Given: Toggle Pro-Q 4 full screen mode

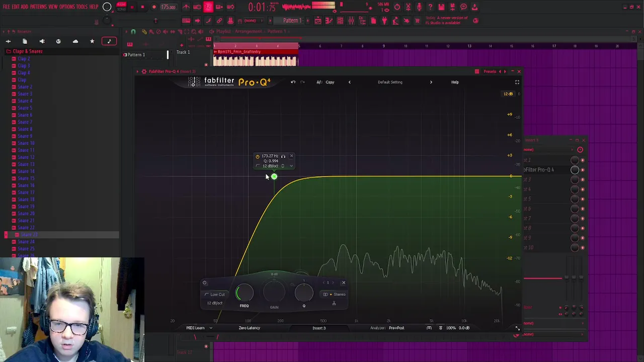Looking at the screenshot, I should (517, 82).
